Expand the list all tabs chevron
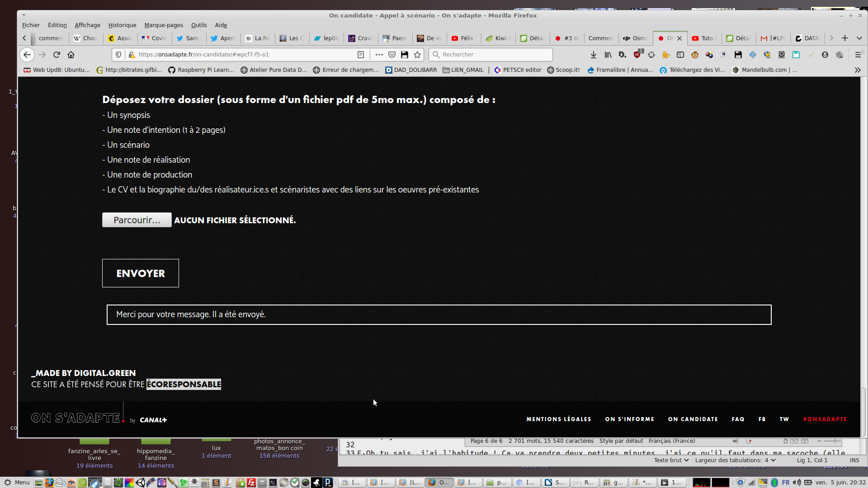Screen dimensions: 868x488 click(859, 38)
